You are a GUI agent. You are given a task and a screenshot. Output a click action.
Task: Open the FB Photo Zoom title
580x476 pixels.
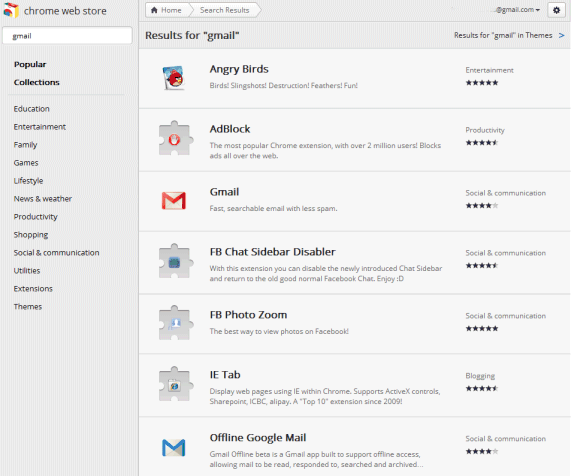click(x=248, y=315)
